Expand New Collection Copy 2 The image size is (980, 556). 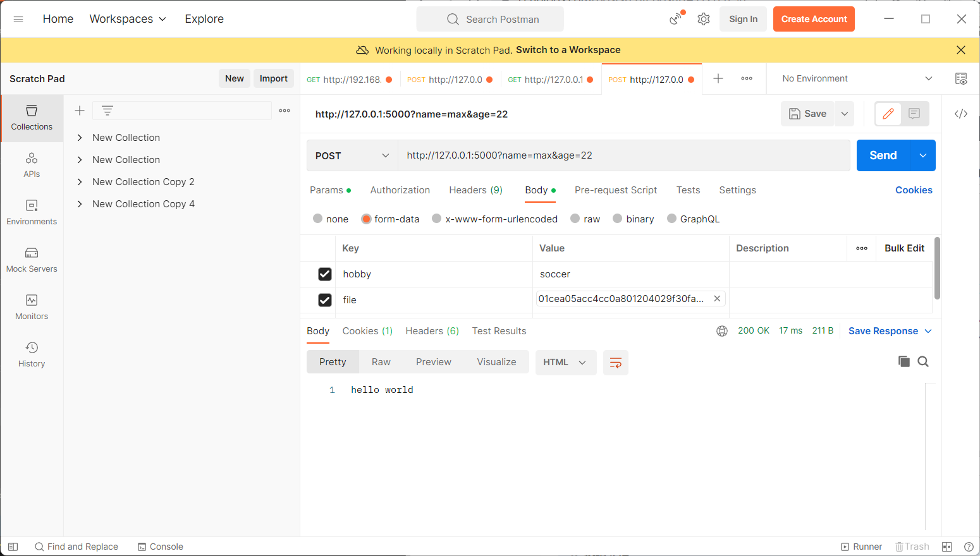click(x=80, y=182)
